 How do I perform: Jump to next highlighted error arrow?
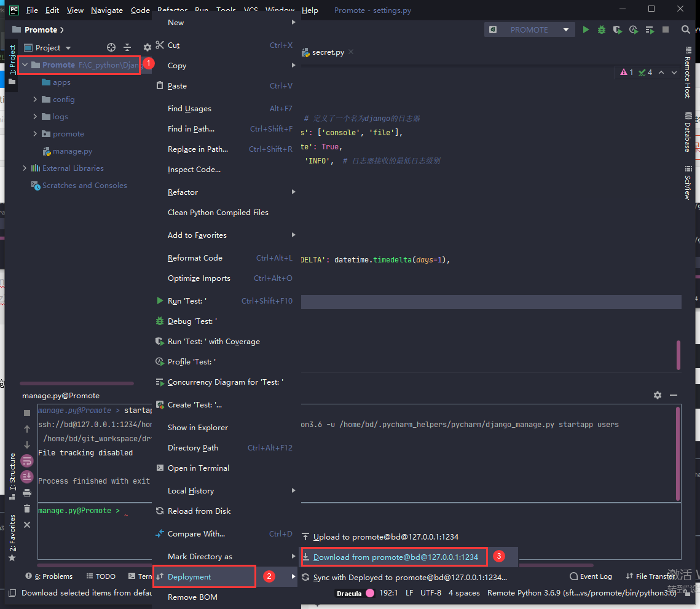click(x=674, y=73)
